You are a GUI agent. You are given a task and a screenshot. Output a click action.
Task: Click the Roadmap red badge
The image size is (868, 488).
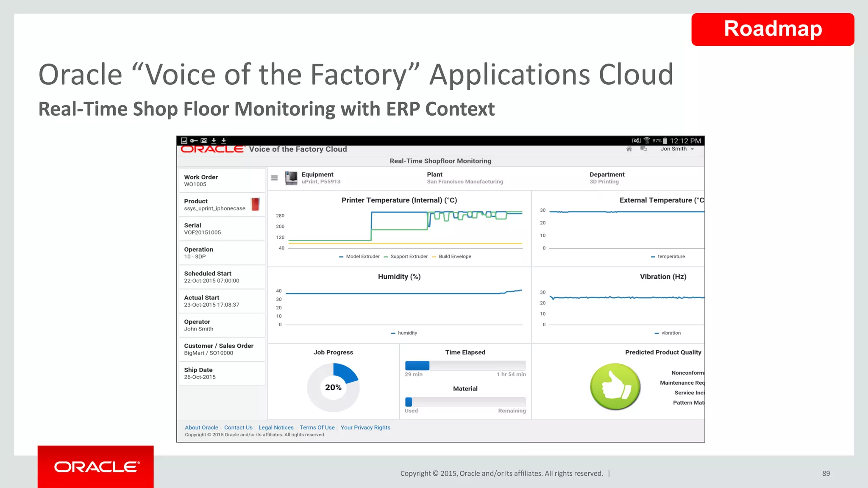[773, 29]
